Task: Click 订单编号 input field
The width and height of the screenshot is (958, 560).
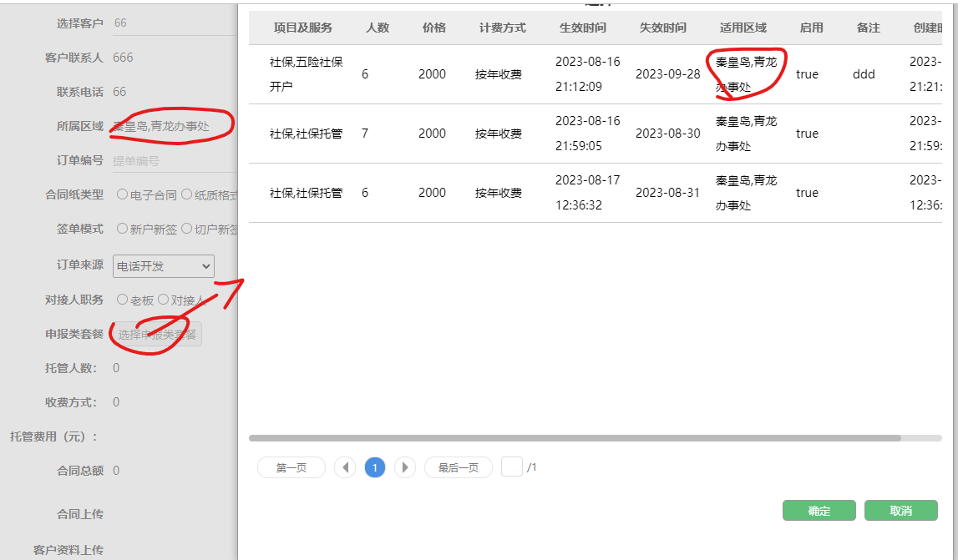Action: [x=174, y=160]
